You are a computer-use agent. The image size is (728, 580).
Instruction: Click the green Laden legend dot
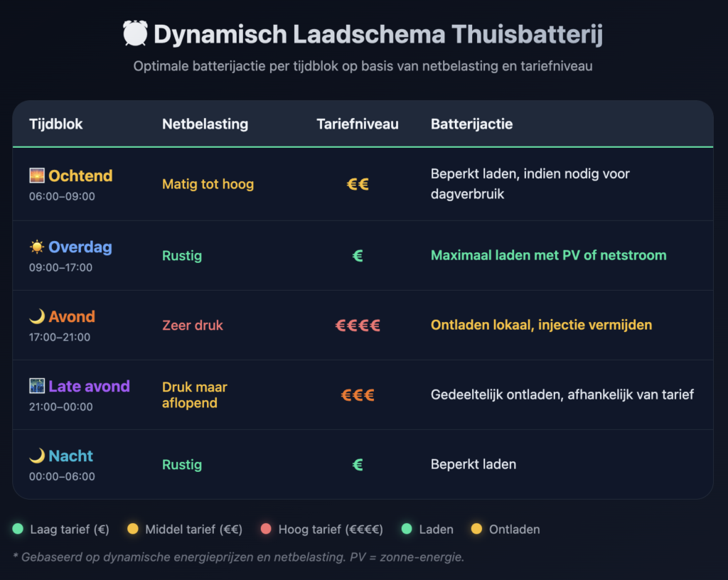407,529
